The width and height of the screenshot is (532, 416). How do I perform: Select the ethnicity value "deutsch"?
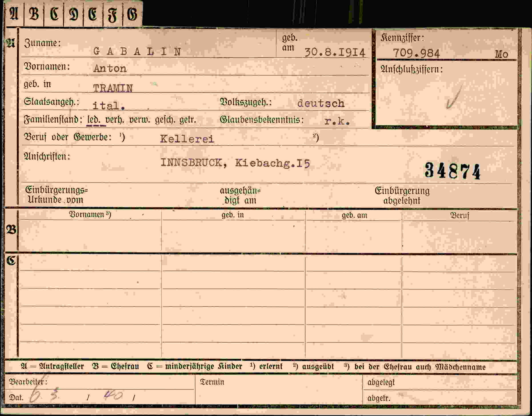pos(321,103)
